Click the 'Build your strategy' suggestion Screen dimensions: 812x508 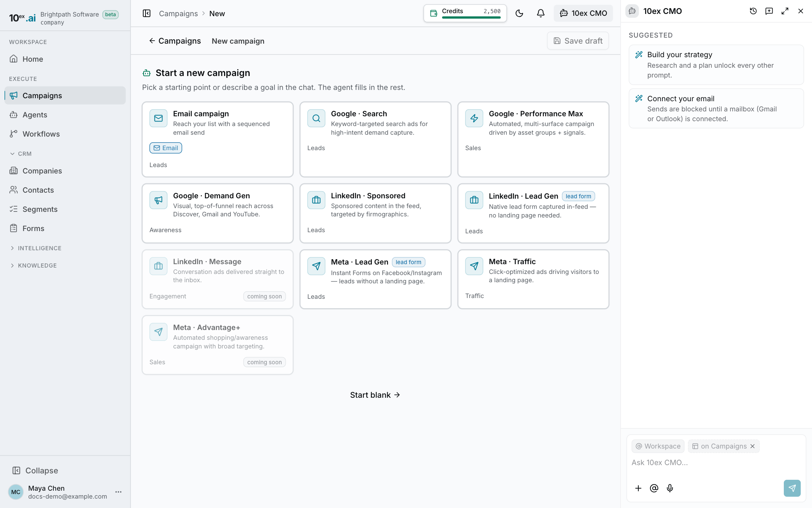click(x=716, y=65)
